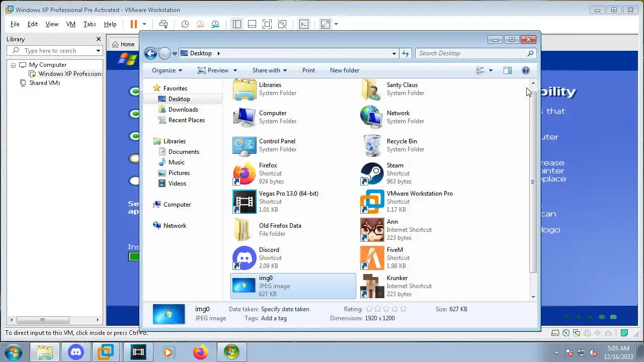Select the Krunker internet shortcut
The height and width of the screenshot is (362, 644).
tap(421, 286)
